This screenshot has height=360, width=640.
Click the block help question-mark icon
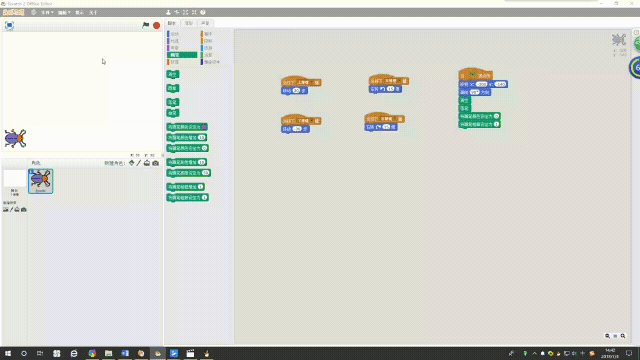[203, 12]
